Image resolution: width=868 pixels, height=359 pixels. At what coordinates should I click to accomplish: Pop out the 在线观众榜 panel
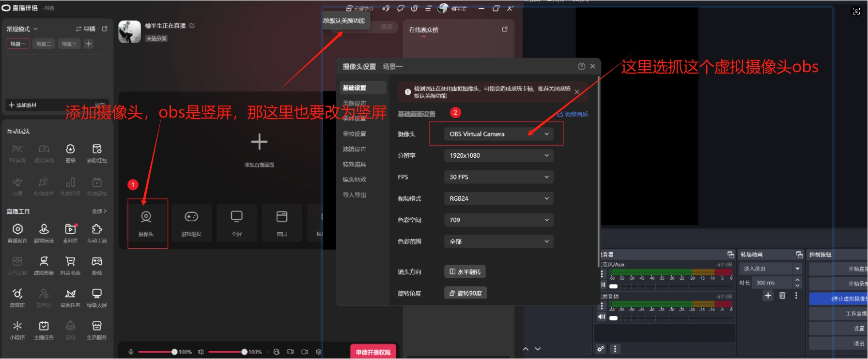pyautogui.click(x=505, y=30)
